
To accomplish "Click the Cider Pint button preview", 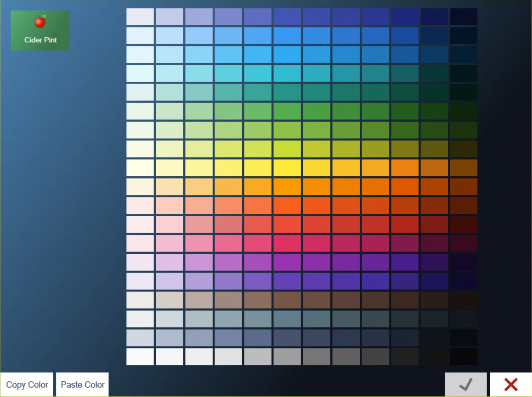I will click(40, 30).
